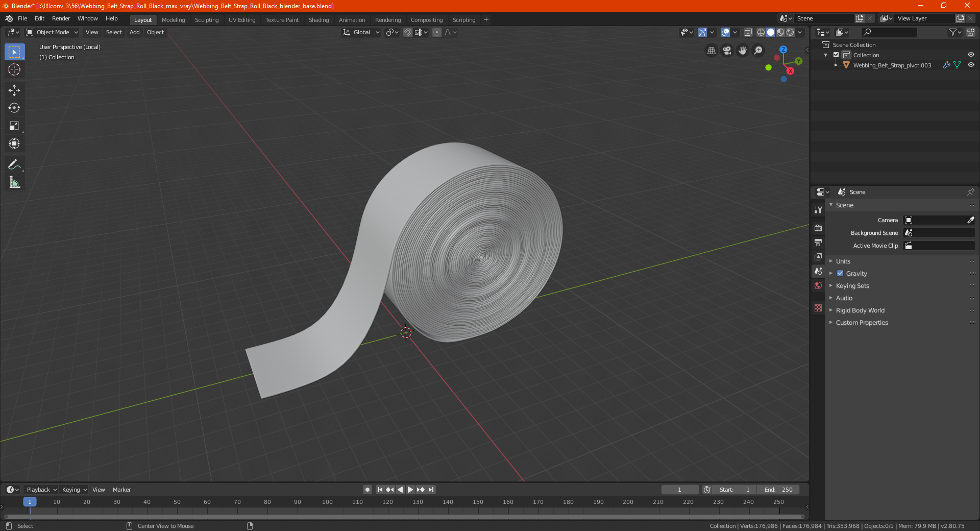
Task: Click the pan view hand icon
Action: click(743, 51)
